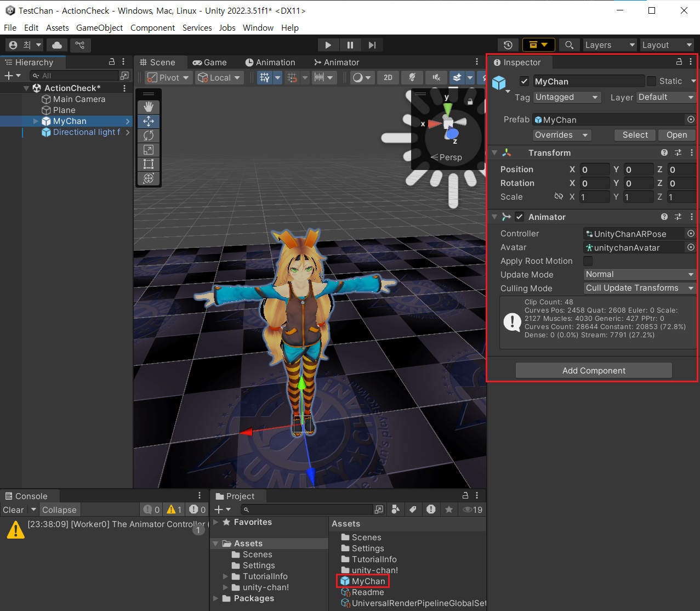Select the Scale tool
700x611 pixels.
click(148, 150)
